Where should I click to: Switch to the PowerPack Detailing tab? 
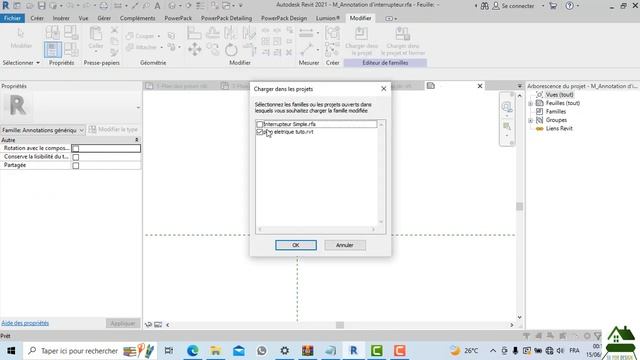coord(227,18)
